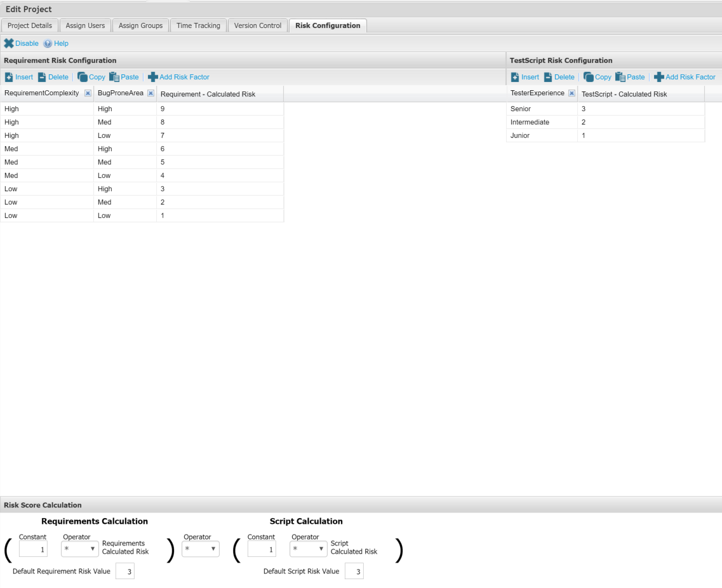Screen dimensions: 722x588
Task: Add Risk Factor to TestScript Risk Configuration
Action: (685, 77)
